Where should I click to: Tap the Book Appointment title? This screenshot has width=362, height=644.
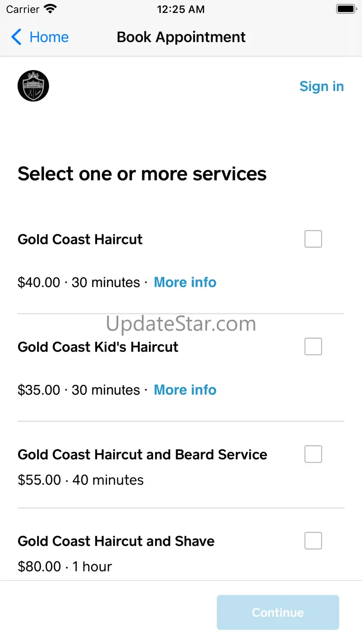[x=181, y=37]
